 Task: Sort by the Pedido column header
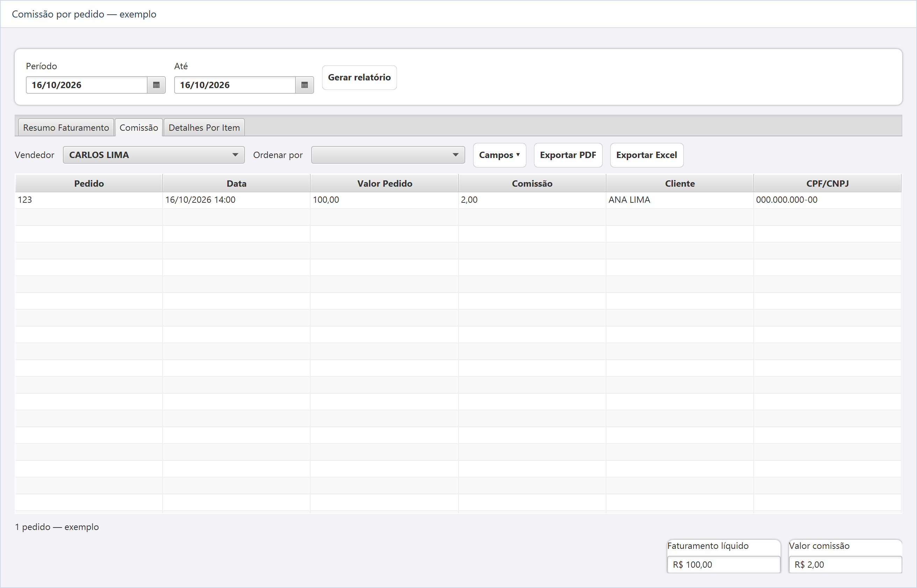point(89,183)
